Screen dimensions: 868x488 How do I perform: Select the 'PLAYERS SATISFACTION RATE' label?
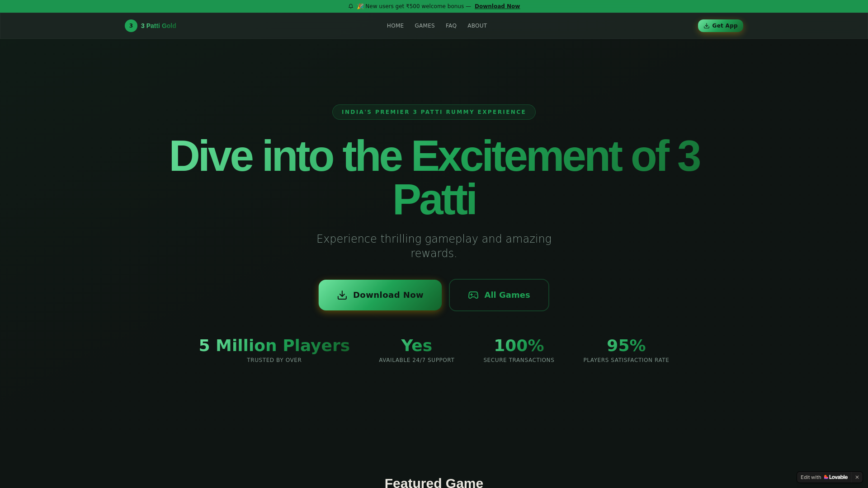coord(626,360)
